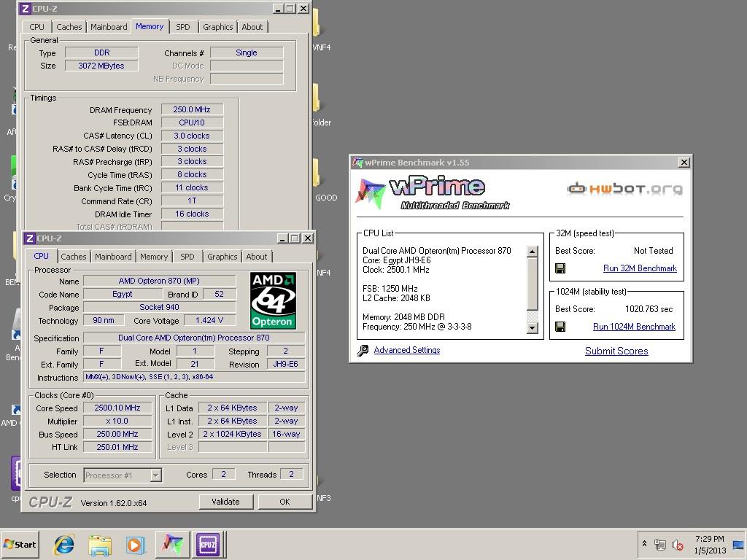Click the Multiplier value x 10.0
Viewport: 747px width, 560px height.
click(x=117, y=421)
